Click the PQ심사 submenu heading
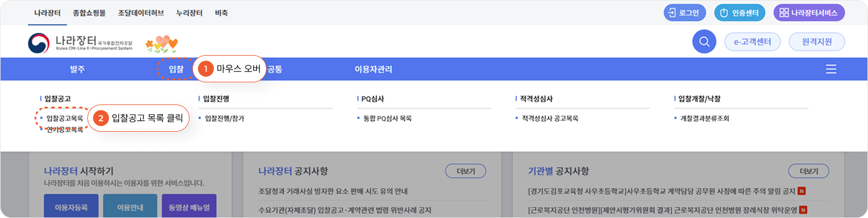This screenshot has height=218, width=868. pos(372,98)
